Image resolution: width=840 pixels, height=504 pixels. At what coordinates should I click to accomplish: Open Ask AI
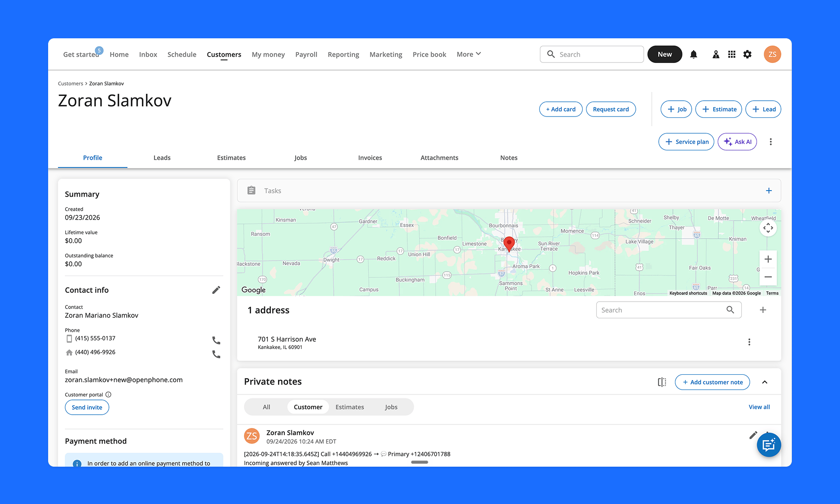click(x=737, y=142)
